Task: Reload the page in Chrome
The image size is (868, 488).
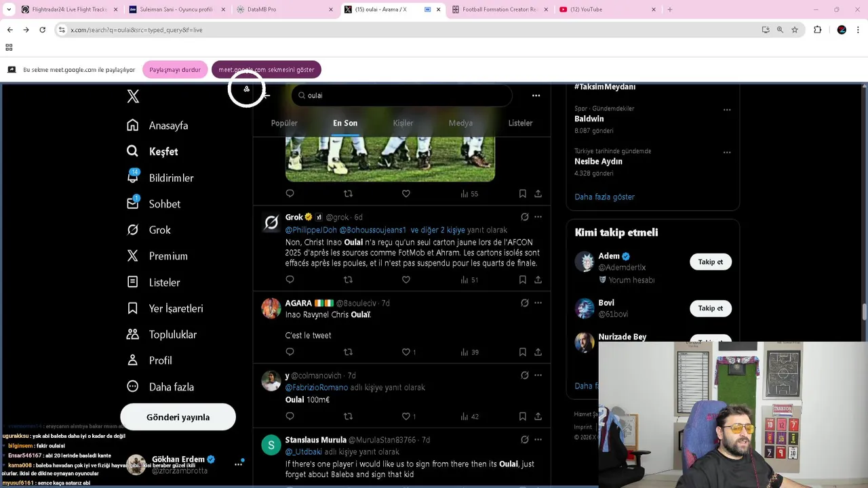Action: tap(42, 30)
